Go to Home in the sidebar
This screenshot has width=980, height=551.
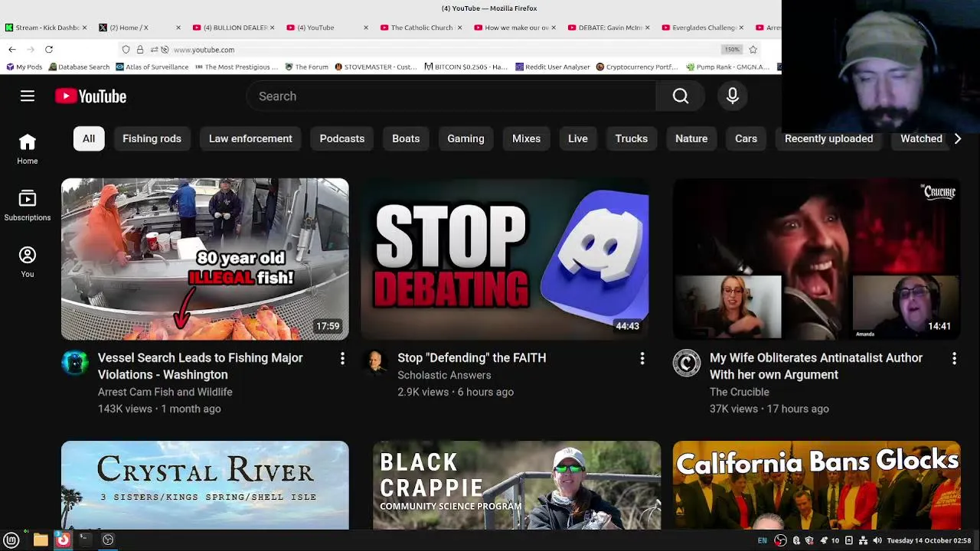click(28, 149)
